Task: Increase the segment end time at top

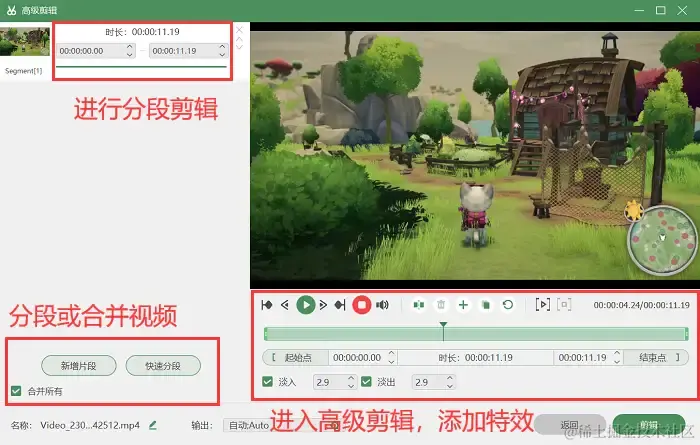Action: point(222,46)
